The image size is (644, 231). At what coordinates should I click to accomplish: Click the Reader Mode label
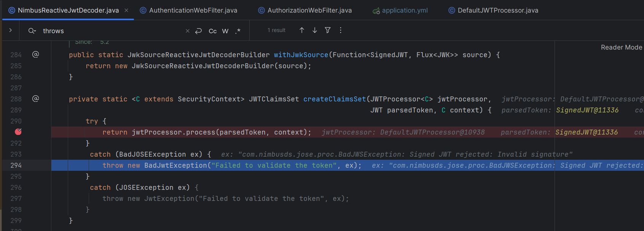point(621,47)
